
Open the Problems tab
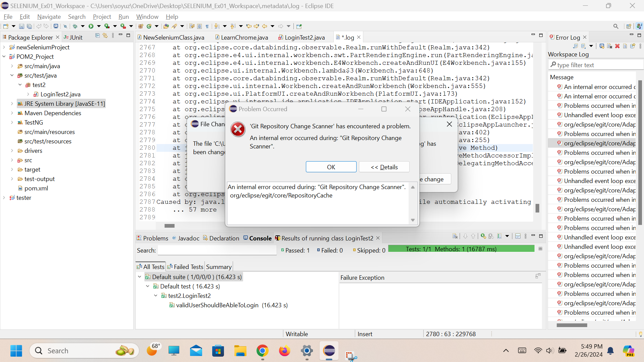click(x=152, y=238)
